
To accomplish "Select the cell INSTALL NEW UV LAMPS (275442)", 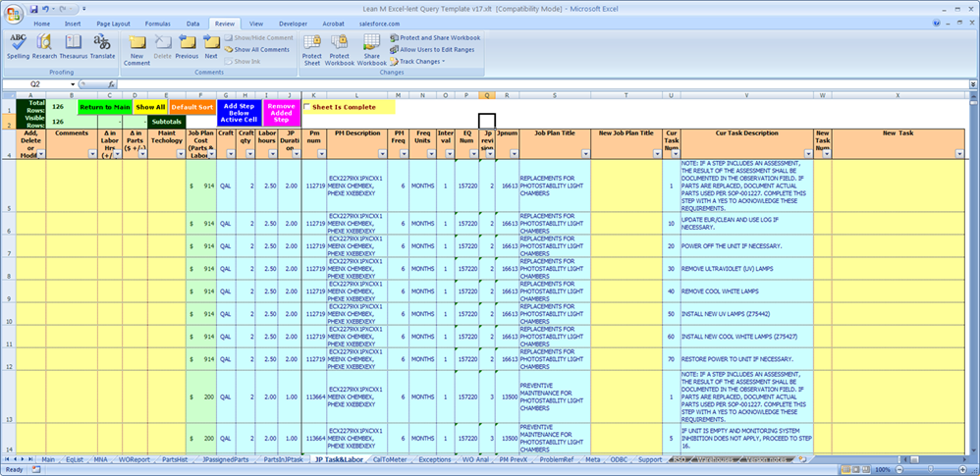I will tap(747, 314).
